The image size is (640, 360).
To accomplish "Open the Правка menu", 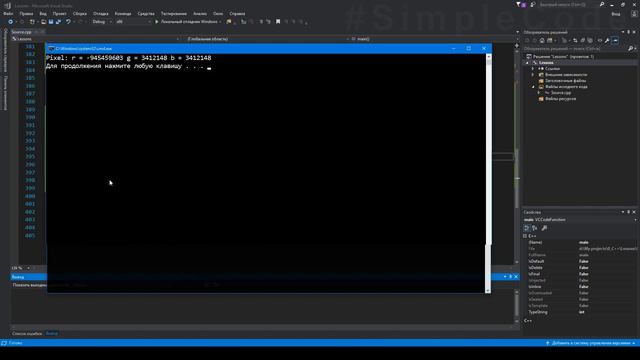I will [26, 13].
